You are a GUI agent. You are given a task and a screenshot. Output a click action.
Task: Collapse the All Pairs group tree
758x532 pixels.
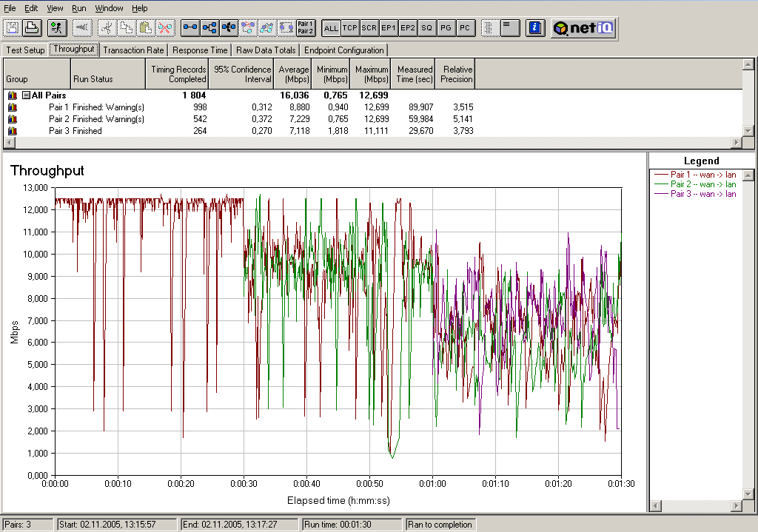(26, 95)
